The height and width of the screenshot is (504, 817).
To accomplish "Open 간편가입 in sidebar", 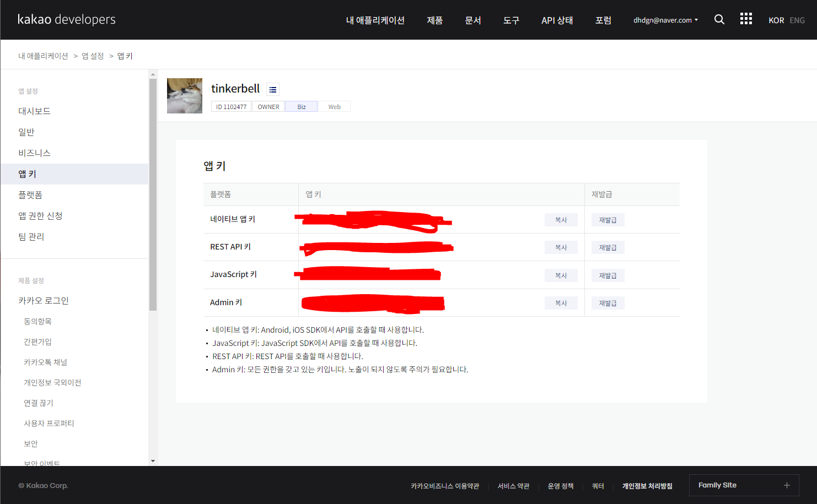I will (37, 342).
